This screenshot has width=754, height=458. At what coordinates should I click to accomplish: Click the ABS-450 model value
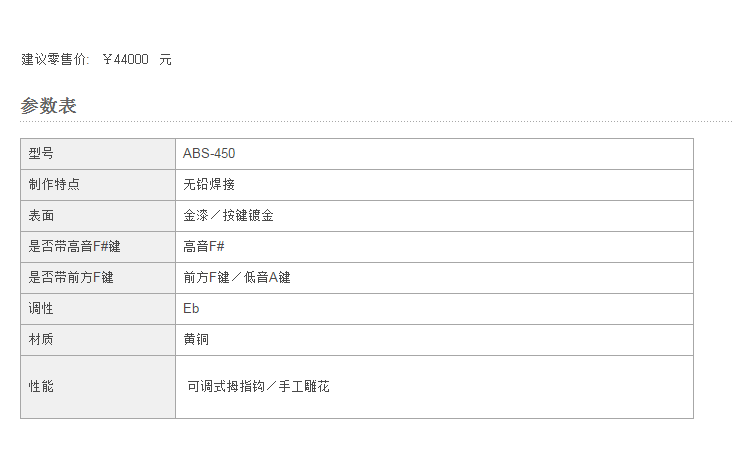[x=209, y=153]
